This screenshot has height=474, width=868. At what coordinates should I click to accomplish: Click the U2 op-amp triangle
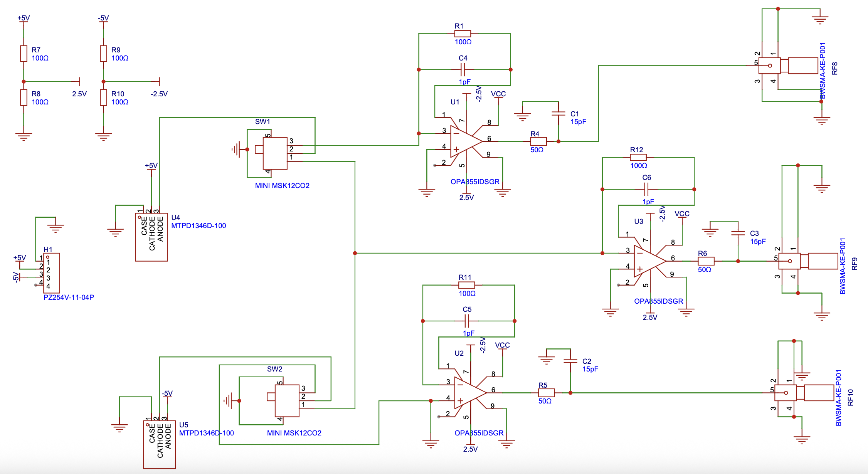tap(470, 393)
